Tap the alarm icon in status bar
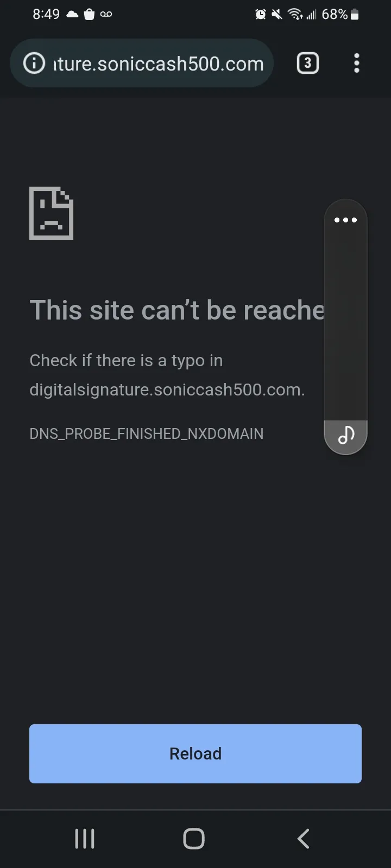 pyautogui.click(x=261, y=15)
